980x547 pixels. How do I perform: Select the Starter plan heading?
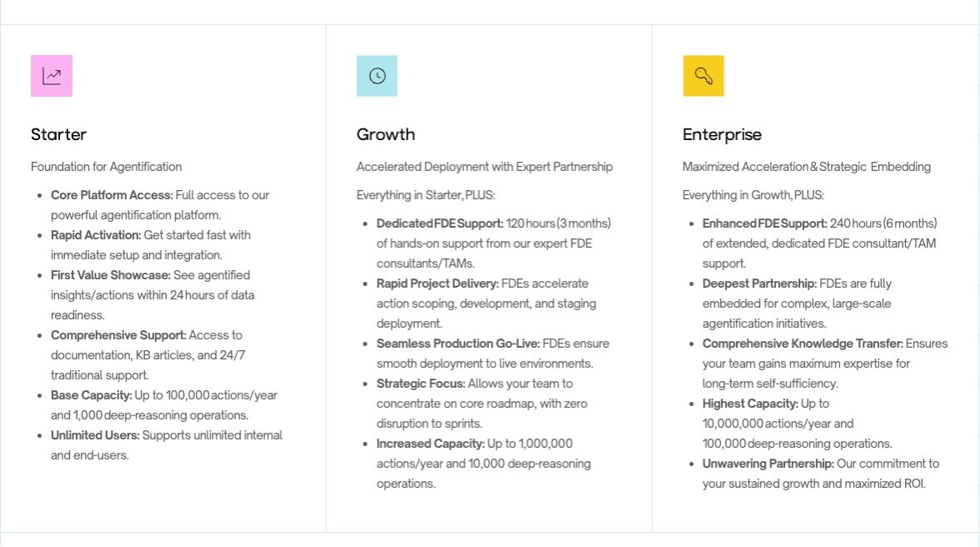58,134
